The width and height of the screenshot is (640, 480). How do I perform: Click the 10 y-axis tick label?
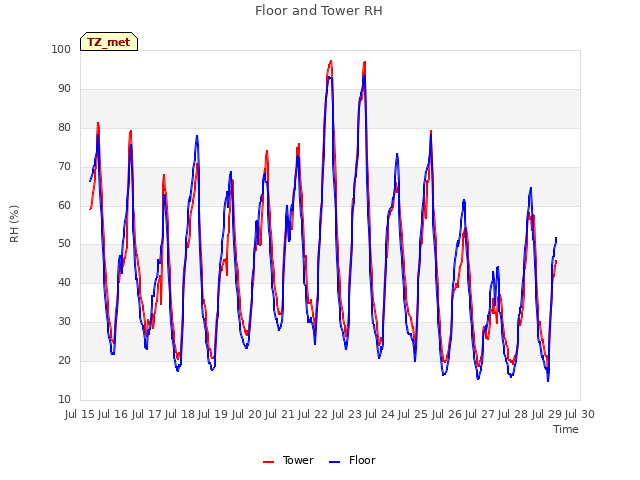pos(64,399)
